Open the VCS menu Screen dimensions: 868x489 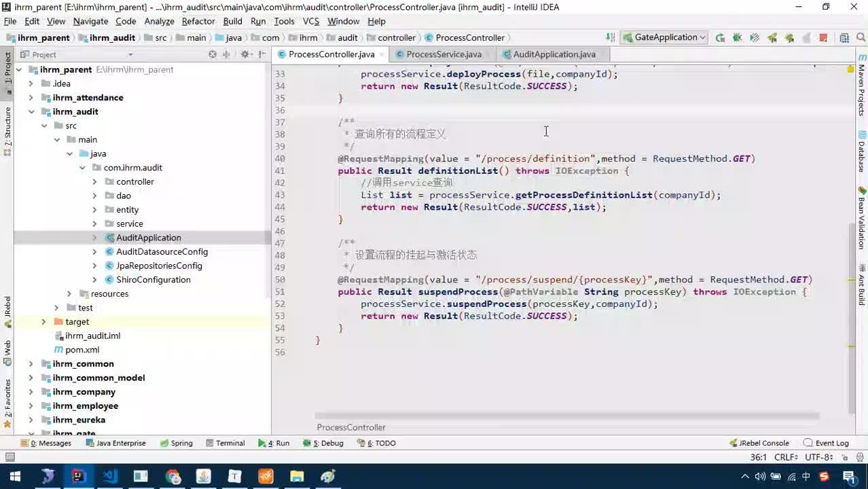tap(311, 22)
